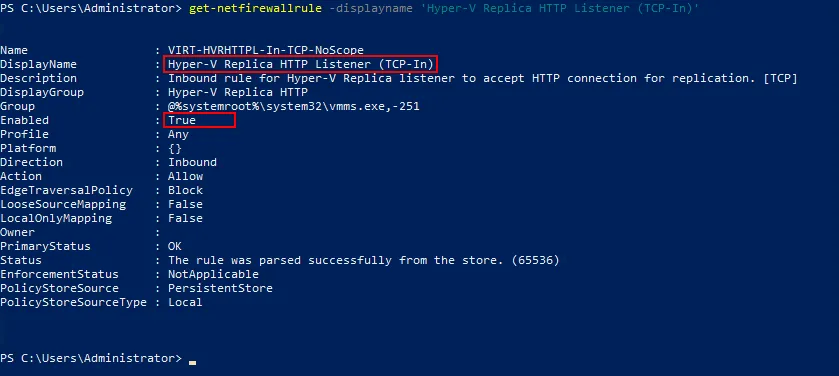Image resolution: width=839 pixels, height=376 pixels.
Task: Click the Enabled True value box
Action: tap(200, 120)
